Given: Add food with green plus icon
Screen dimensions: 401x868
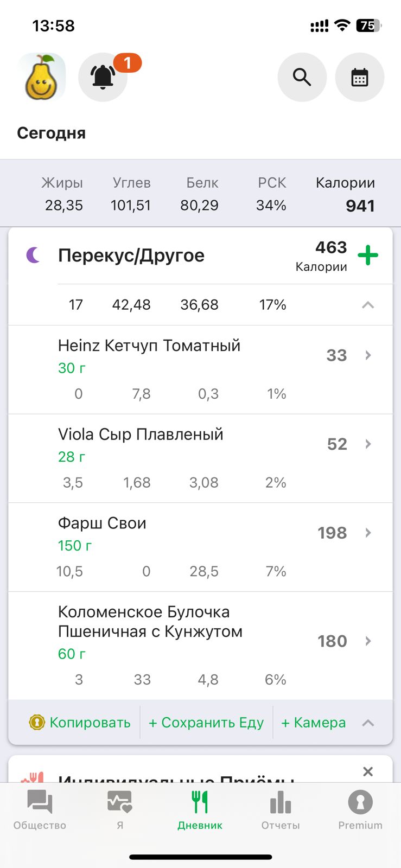Looking at the screenshot, I should tap(368, 255).
